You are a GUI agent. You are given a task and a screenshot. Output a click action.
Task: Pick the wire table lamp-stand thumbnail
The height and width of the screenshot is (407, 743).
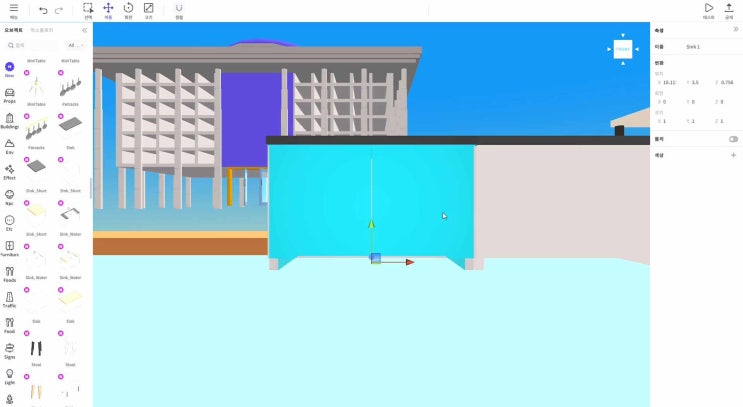coord(36,87)
